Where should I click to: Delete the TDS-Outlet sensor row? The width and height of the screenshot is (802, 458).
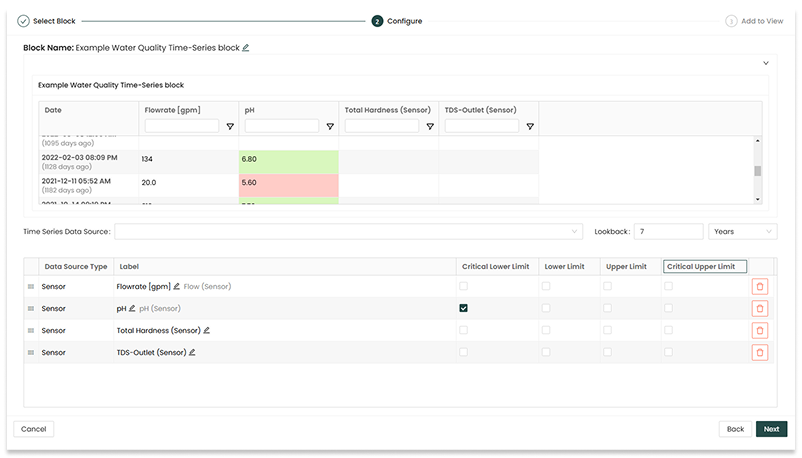coord(759,352)
